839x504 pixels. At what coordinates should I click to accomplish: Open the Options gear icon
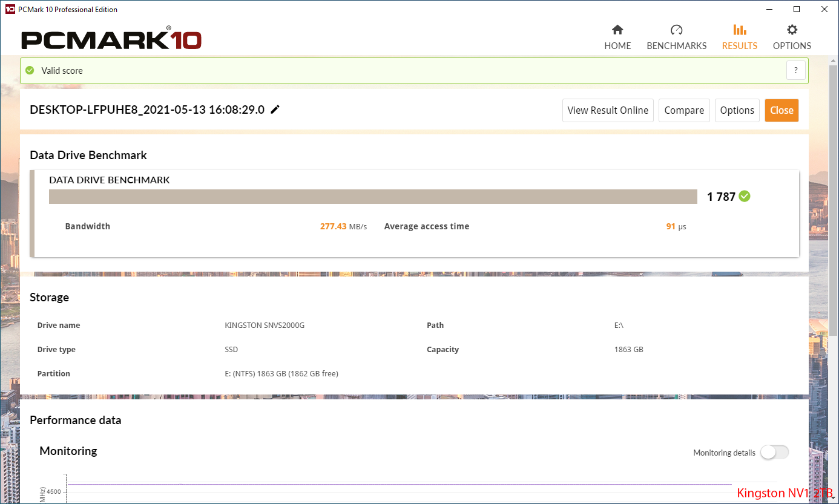792,30
